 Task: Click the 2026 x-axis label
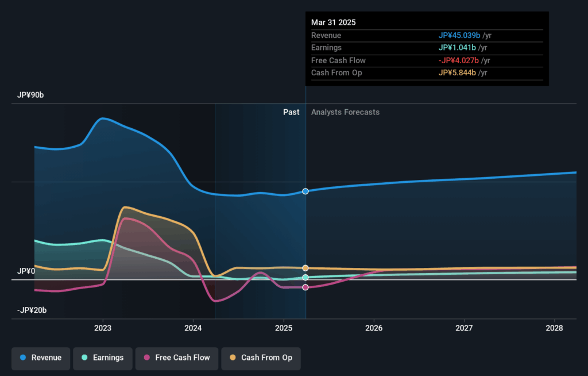374,328
